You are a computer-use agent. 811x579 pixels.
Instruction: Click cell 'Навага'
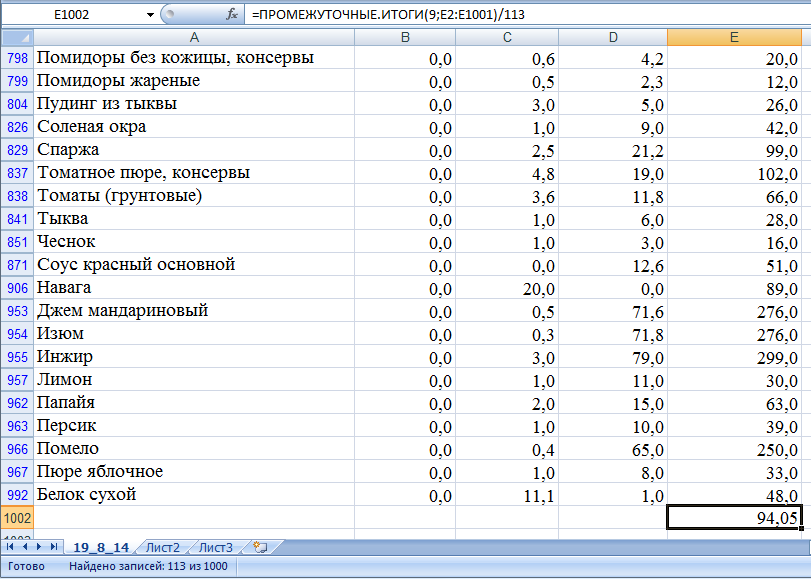194,288
